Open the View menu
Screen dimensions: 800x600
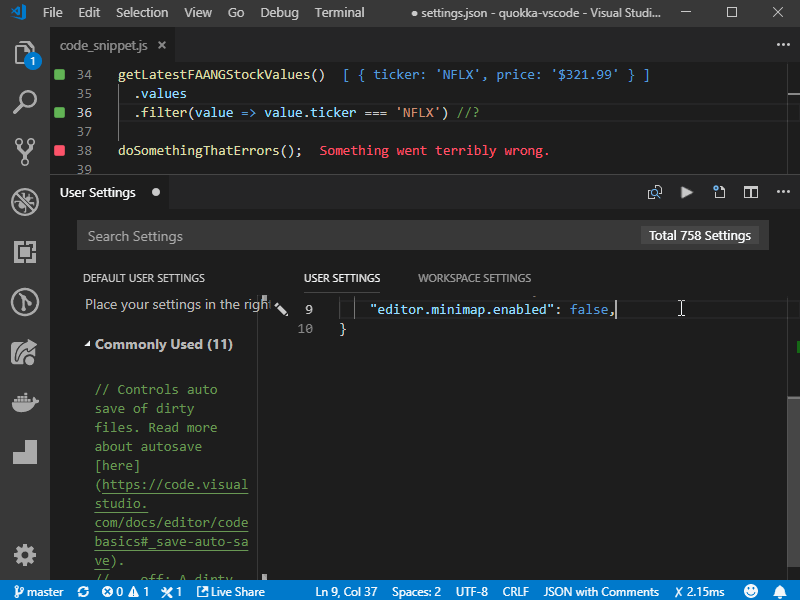click(x=198, y=13)
